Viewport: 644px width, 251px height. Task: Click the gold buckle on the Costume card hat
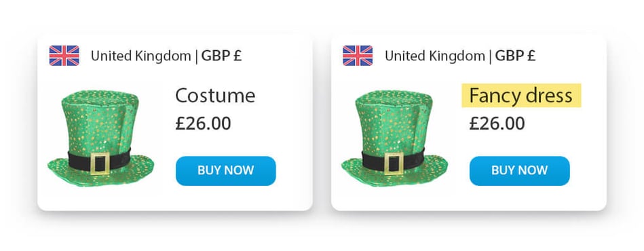tap(100, 163)
